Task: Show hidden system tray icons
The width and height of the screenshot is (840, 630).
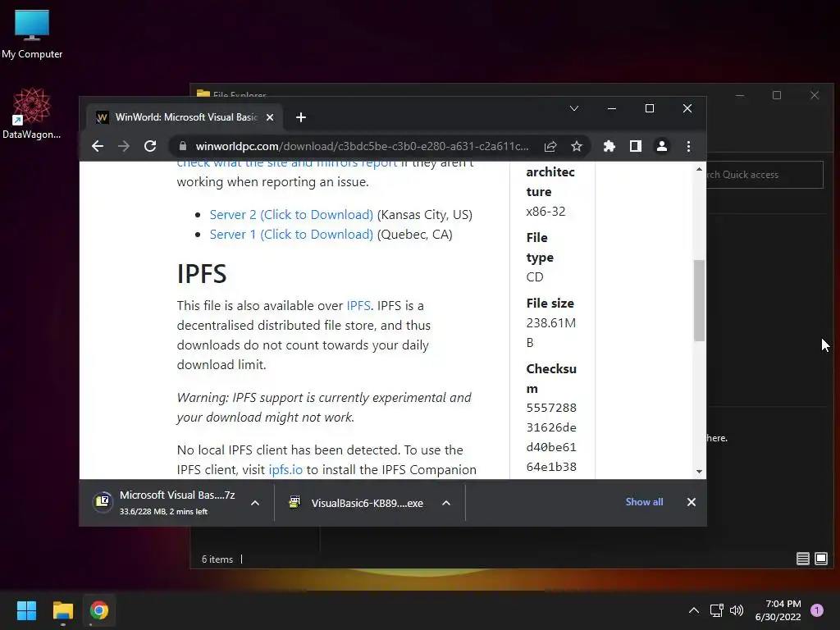Action: click(694, 610)
